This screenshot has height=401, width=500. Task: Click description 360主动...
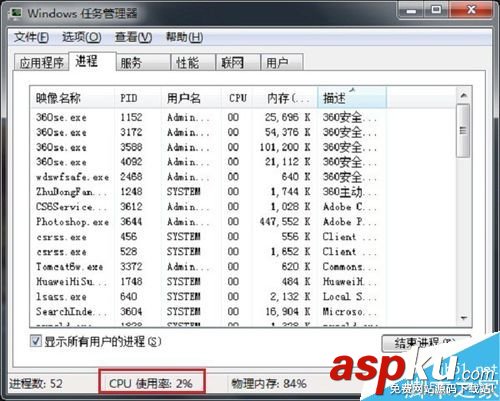pos(349,192)
